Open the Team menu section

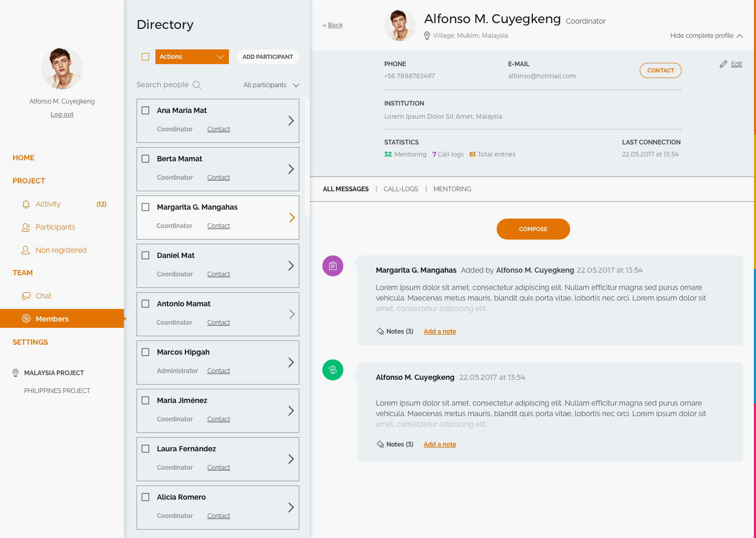[x=23, y=273]
